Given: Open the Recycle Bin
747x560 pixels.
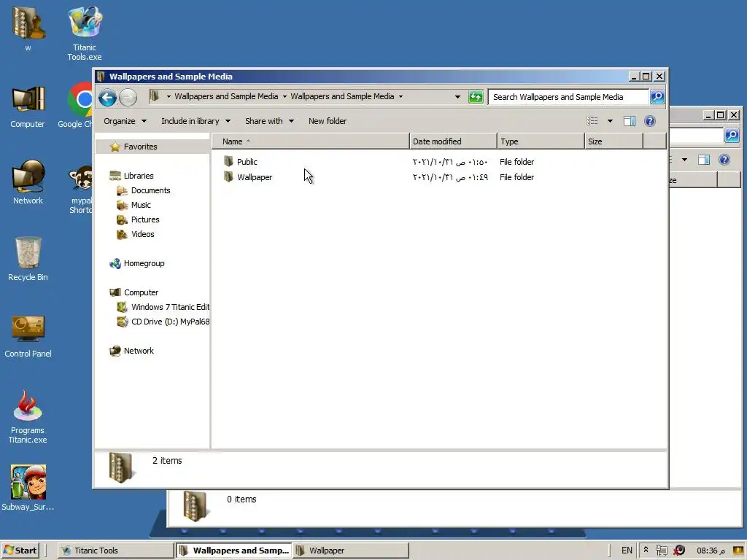Looking at the screenshot, I should point(28,259).
